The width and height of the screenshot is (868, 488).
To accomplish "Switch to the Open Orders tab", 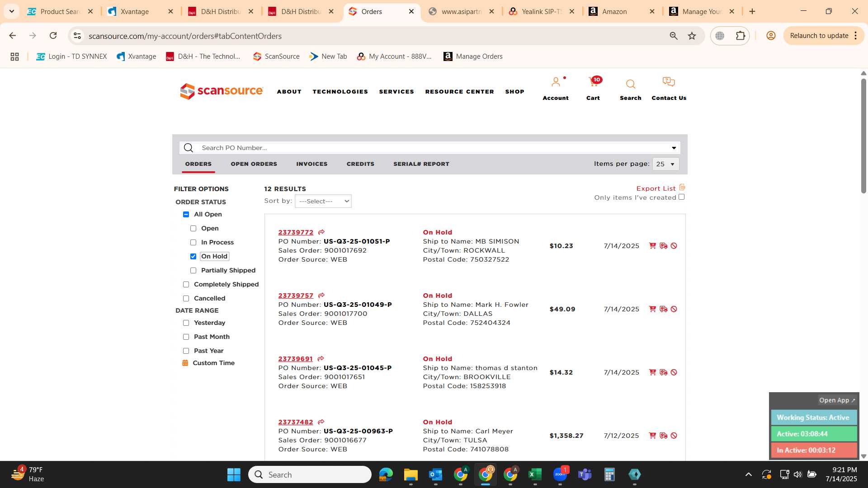I will point(254,164).
